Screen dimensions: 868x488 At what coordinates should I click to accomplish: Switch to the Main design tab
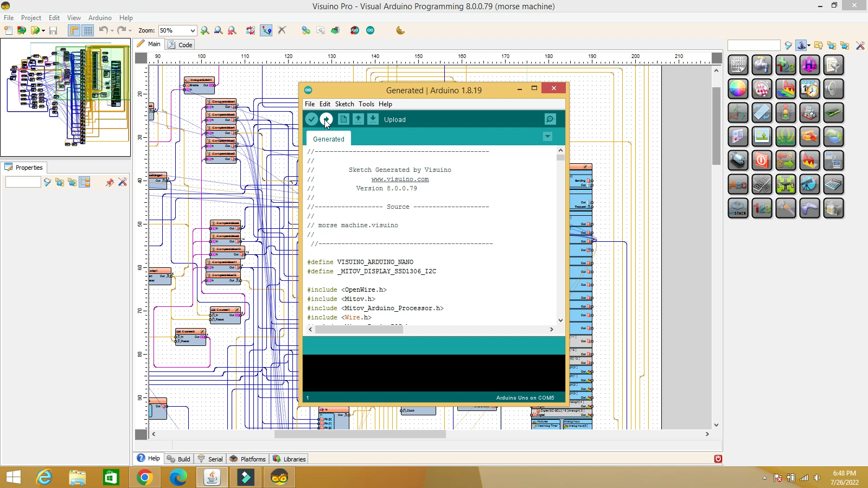(x=149, y=44)
